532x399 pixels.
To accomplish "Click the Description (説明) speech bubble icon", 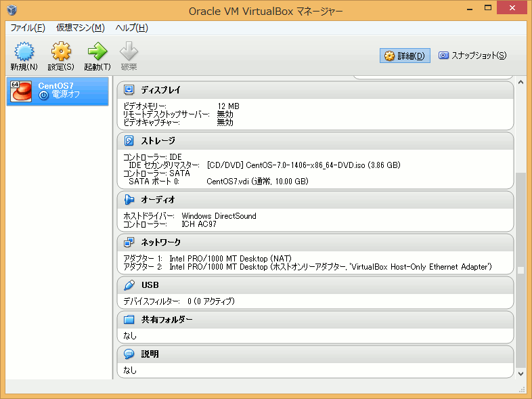I will coord(129,354).
